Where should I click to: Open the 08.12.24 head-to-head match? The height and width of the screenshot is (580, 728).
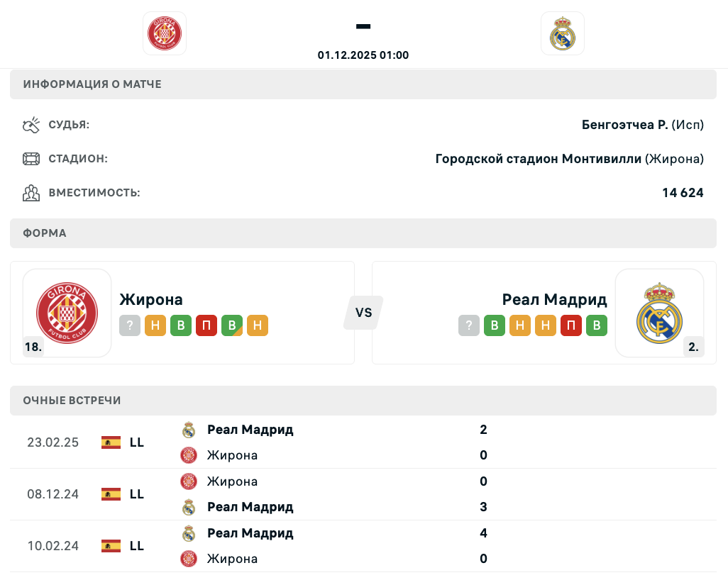tap(53, 494)
